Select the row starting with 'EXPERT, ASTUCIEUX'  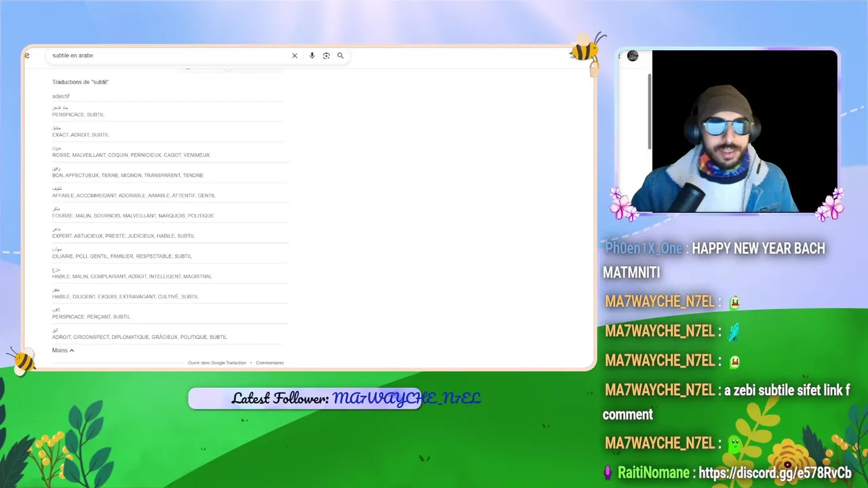click(x=170, y=233)
